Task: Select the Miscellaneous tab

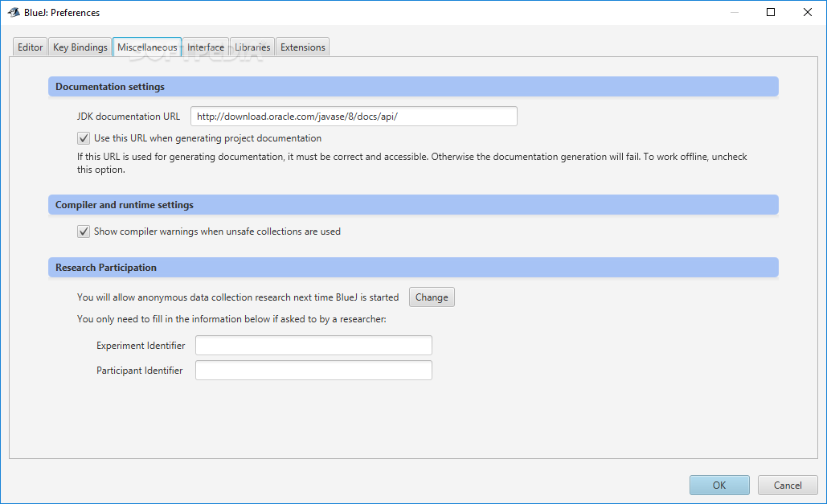Action: point(147,47)
